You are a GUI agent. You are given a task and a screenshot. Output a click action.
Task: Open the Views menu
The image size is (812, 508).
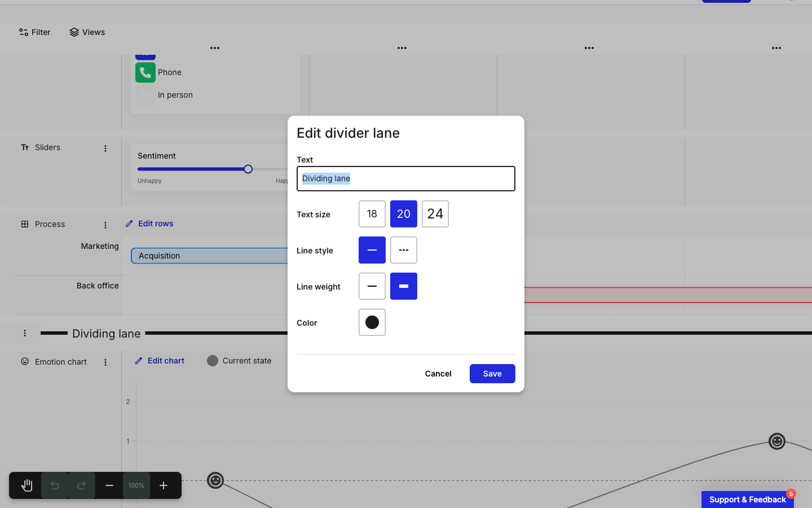pos(87,32)
